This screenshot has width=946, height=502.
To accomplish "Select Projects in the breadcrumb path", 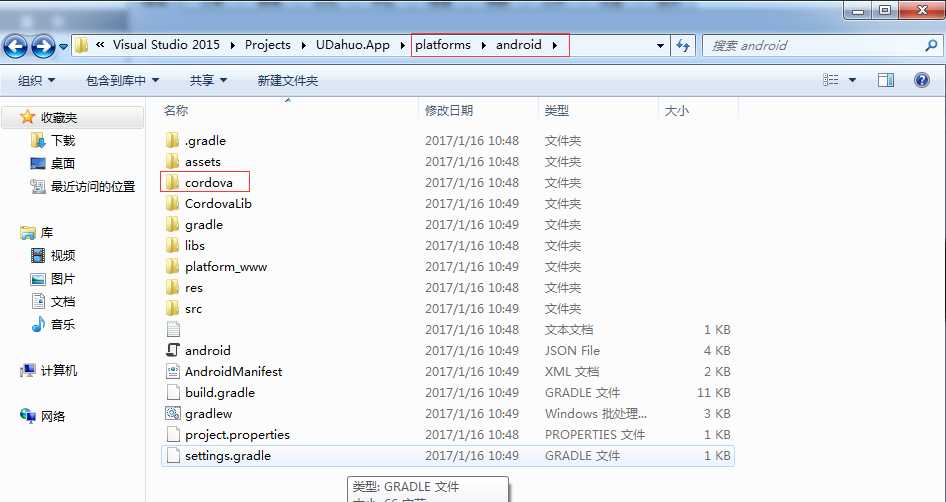I will [x=267, y=45].
